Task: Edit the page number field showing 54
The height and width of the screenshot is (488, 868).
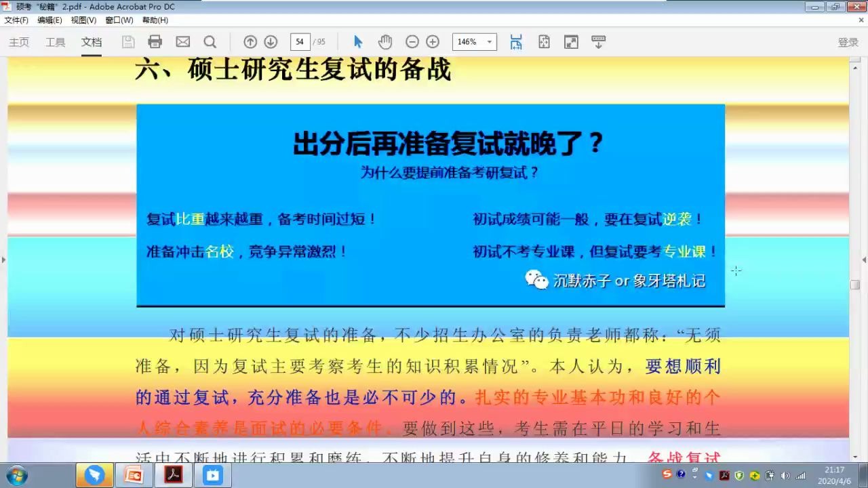Action: [300, 41]
